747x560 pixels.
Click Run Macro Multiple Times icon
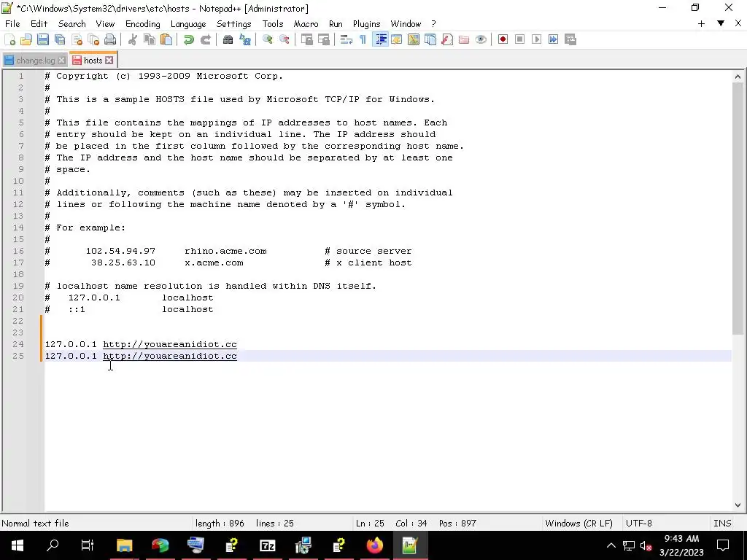(x=553, y=39)
